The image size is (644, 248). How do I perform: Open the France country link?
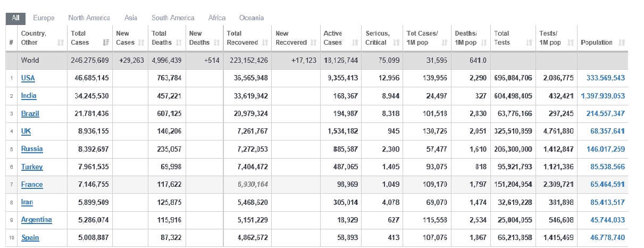coord(32,185)
